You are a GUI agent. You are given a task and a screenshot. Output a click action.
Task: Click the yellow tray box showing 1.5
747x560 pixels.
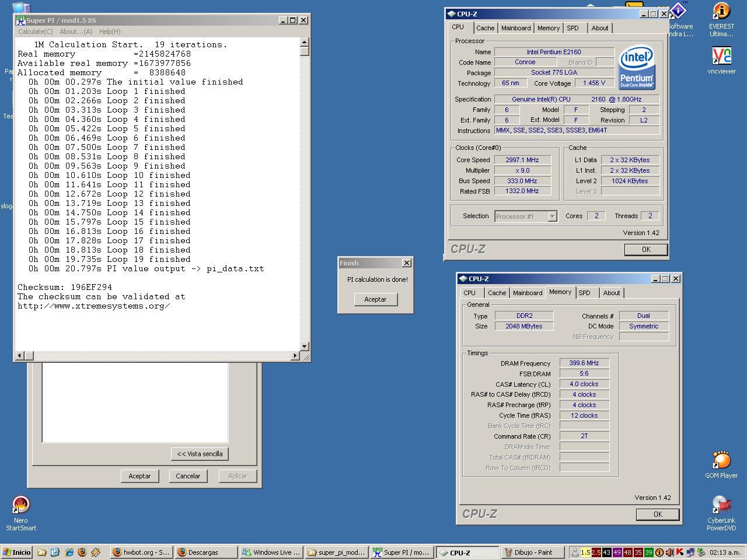[x=586, y=552]
